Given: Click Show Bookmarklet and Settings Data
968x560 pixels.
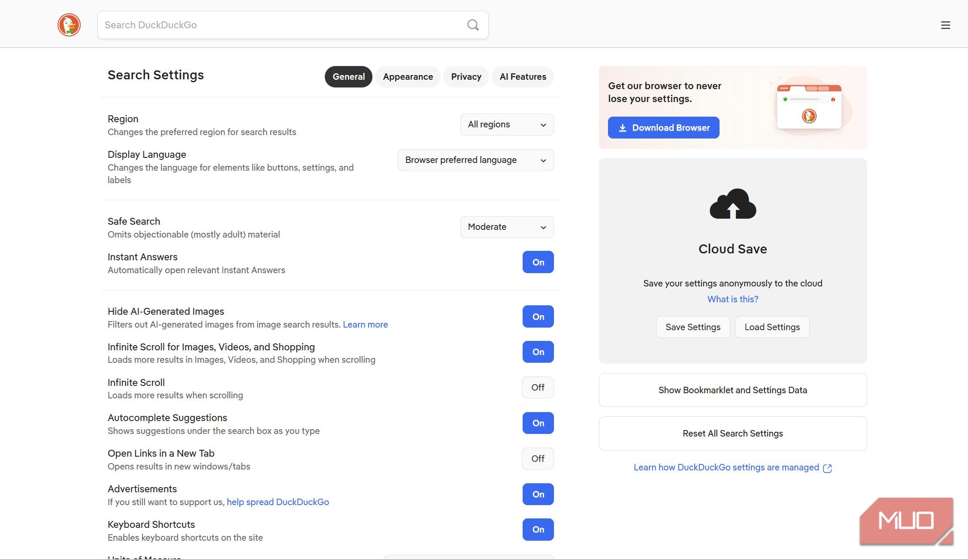Looking at the screenshot, I should click(733, 390).
